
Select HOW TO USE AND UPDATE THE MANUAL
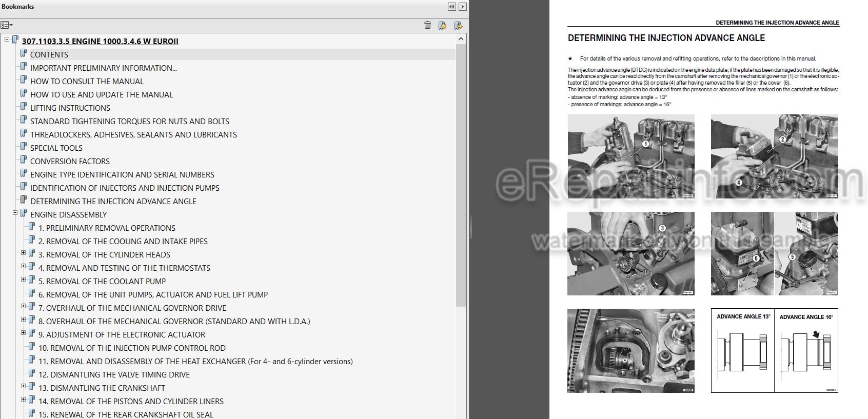click(102, 95)
